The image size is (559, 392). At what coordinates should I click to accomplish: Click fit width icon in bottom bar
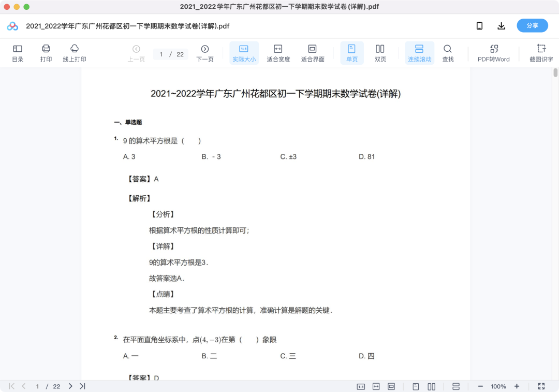[376, 387]
